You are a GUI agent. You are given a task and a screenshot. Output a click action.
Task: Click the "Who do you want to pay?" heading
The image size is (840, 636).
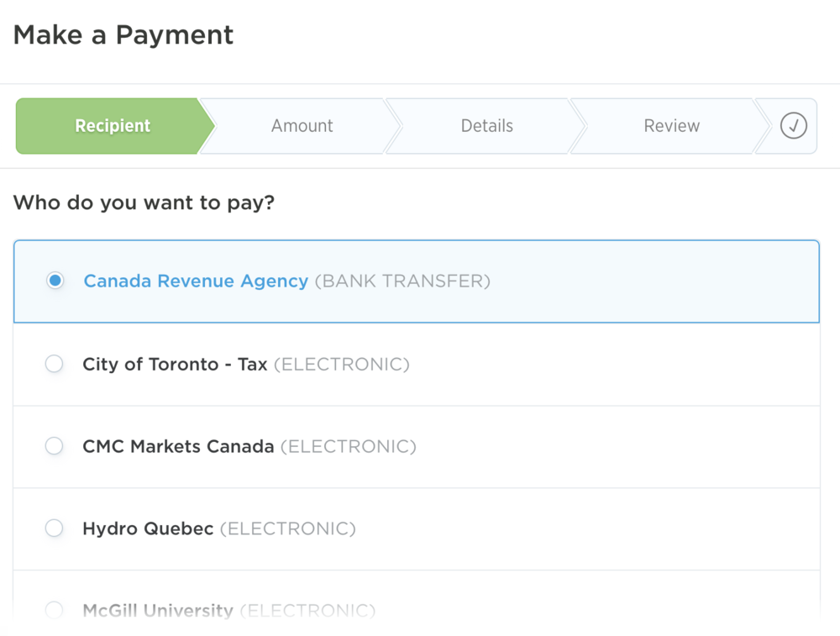tap(144, 202)
